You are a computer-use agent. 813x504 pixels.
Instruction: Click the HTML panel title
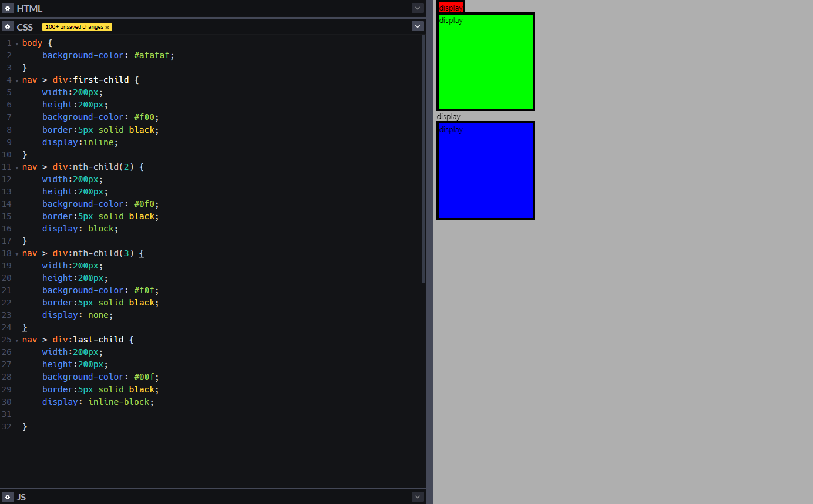[29, 8]
